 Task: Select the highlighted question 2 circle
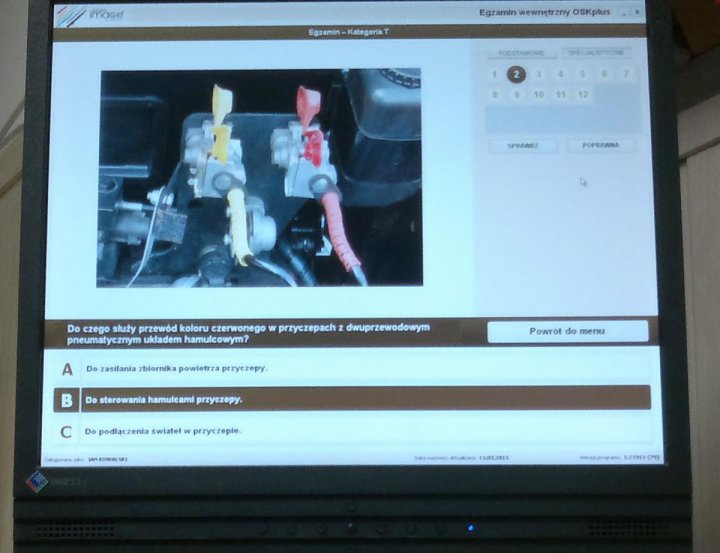516,74
